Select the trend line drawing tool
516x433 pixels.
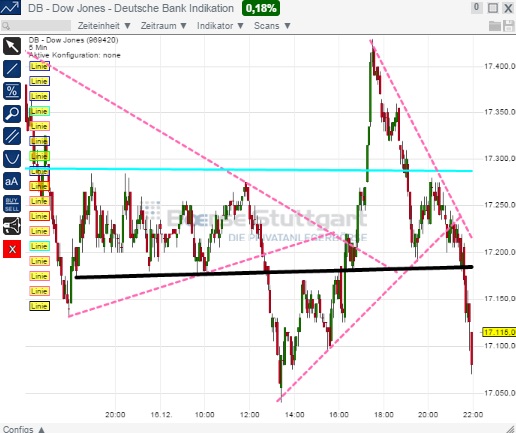pos(12,69)
